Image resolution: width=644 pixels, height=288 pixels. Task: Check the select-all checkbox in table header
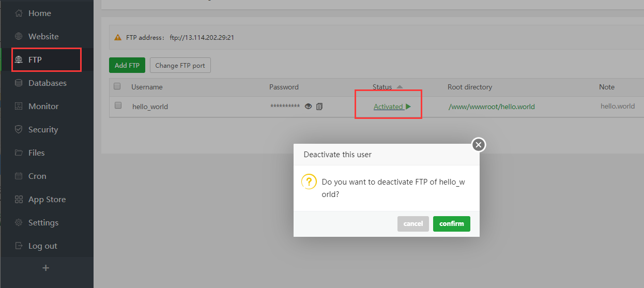point(117,86)
